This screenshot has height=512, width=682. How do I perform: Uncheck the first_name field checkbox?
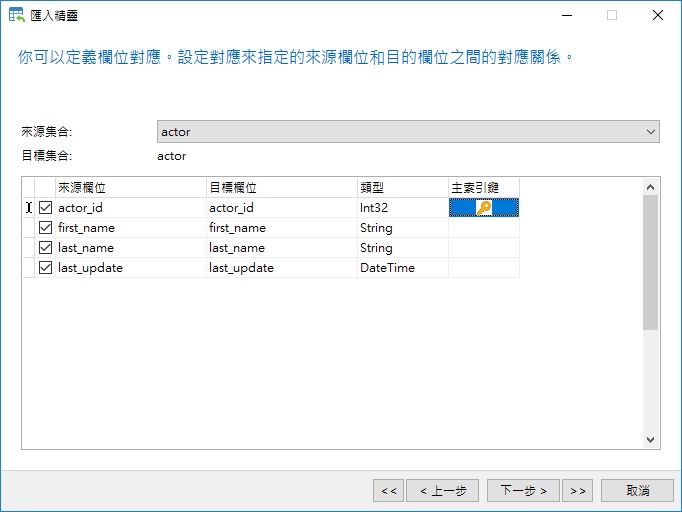45,228
